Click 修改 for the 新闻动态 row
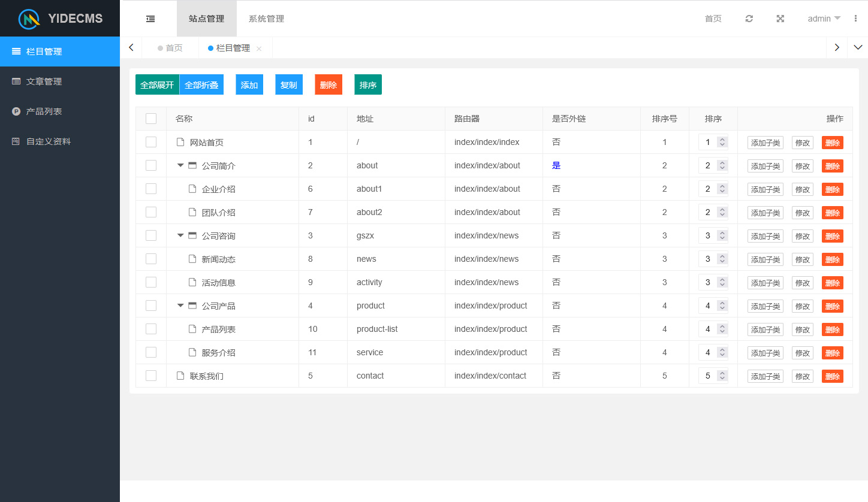This screenshot has width=868, height=502. [x=802, y=259]
